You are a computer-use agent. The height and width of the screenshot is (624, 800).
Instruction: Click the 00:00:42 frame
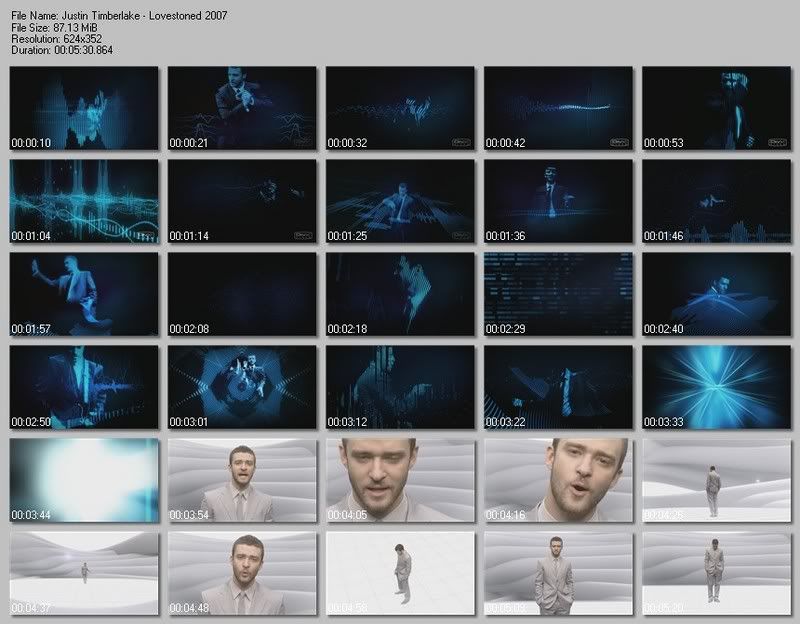(x=558, y=108)
